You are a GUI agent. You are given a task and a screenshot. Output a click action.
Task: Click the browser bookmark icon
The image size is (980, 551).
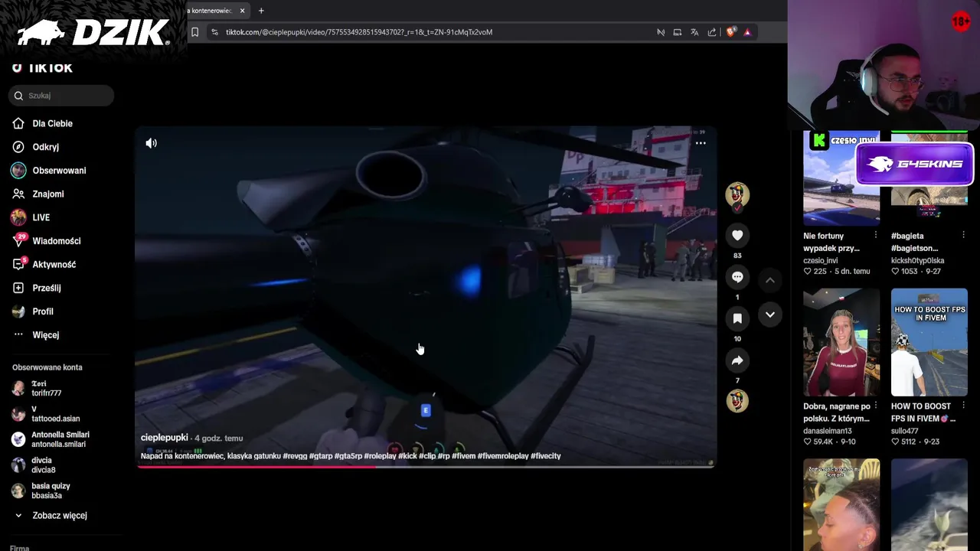[x=195, y=32]
